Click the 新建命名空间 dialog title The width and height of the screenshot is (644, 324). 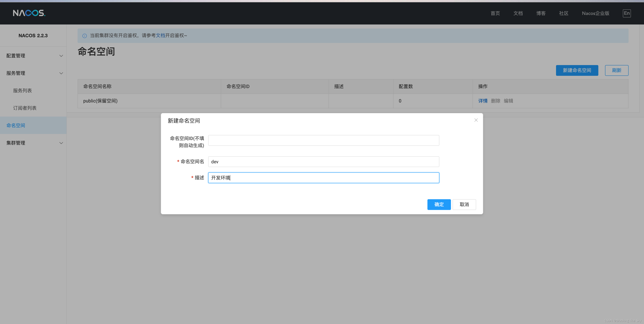point(184,121)
